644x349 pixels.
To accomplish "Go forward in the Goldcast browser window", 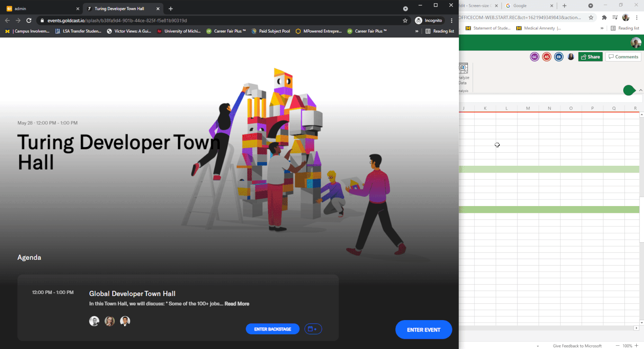I will [18, 20].
